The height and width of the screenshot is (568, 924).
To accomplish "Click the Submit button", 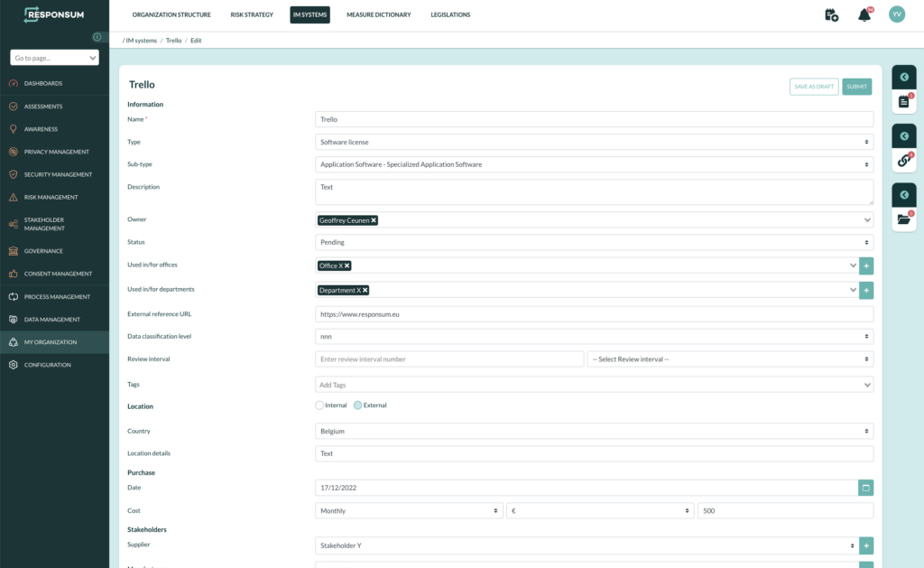I will (857, 87).
